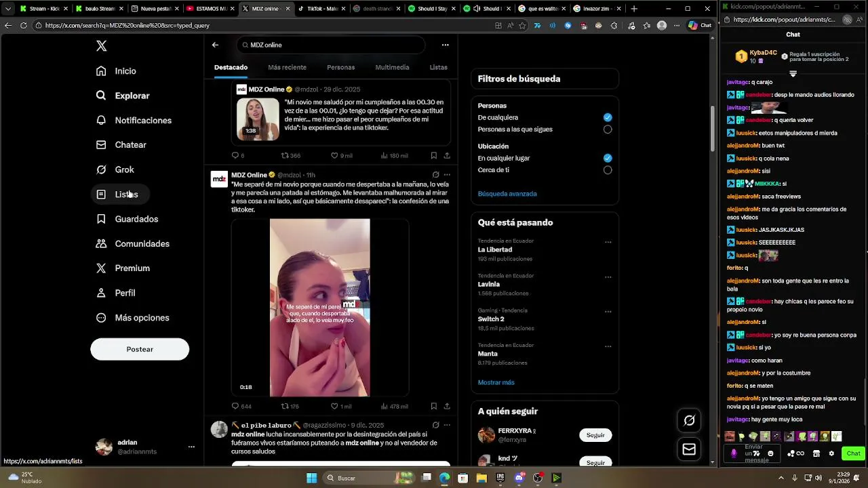Share the post with 478 mil views
868x488 pixels.
[447, 406]
